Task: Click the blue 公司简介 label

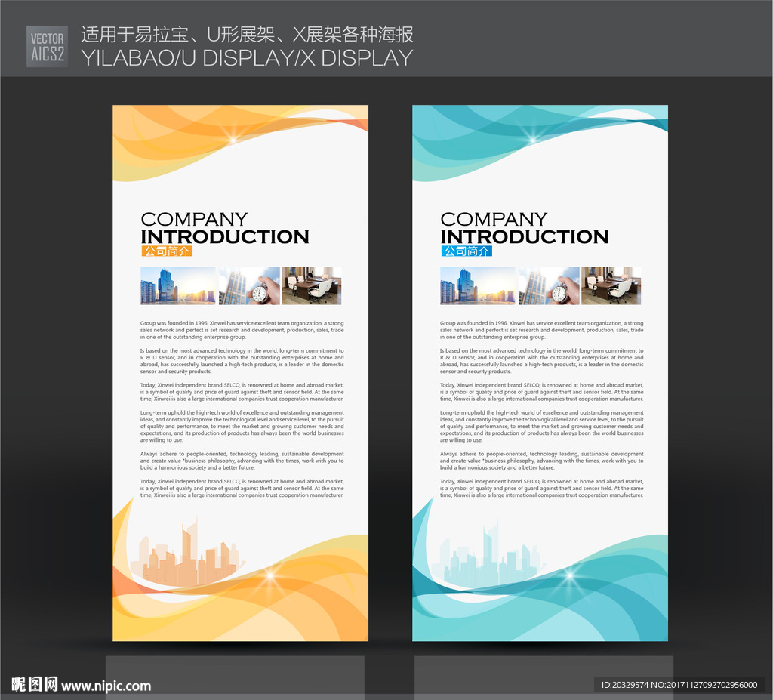Action: [x=467, y=251]
